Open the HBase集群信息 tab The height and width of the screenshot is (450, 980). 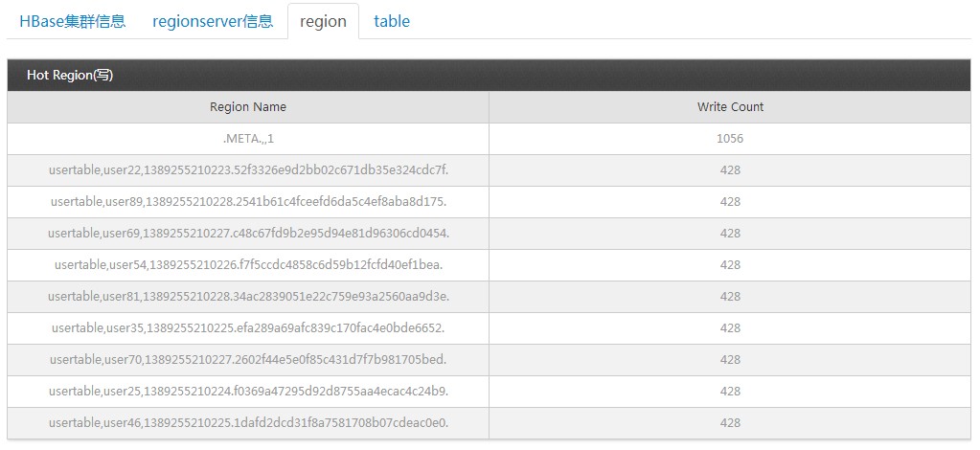pos(73,21)
